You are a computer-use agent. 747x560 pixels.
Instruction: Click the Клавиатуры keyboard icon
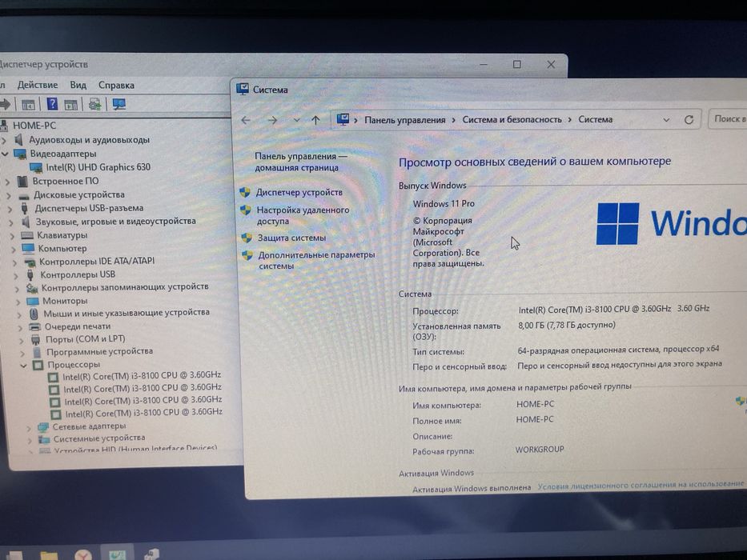pyautogui.click(x=27, y=235)
